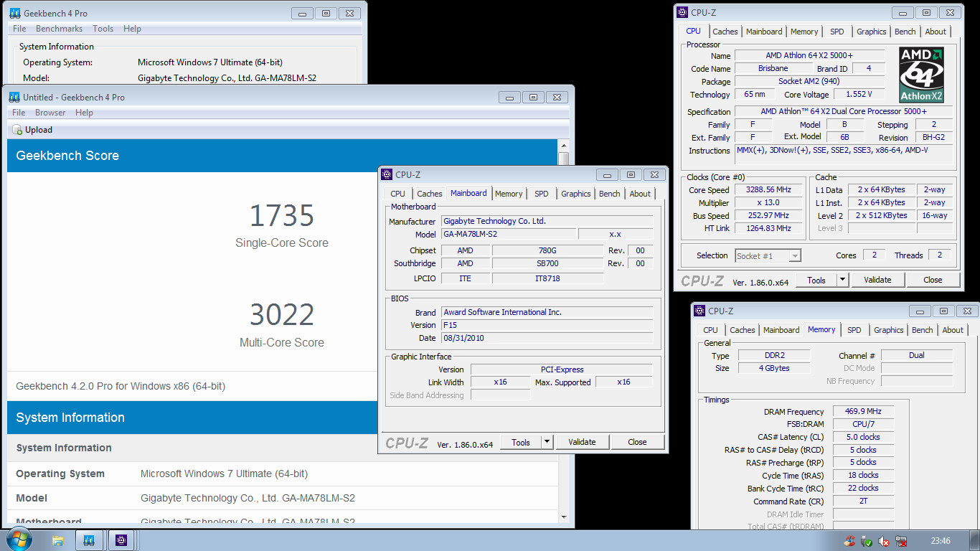The image size is (980, 551).
Task: Click Validate button in CPU tab window
Action: pyautogui.click(x=877, y=280)
